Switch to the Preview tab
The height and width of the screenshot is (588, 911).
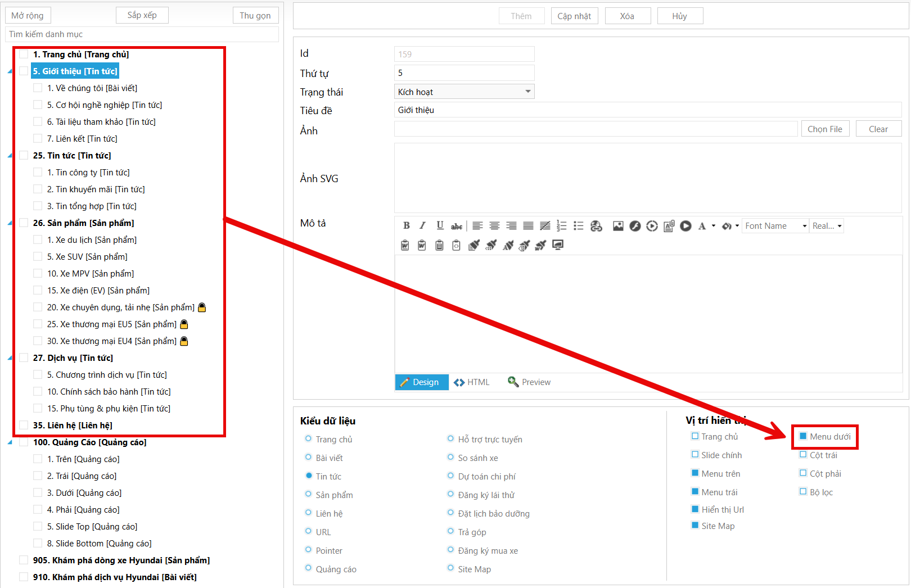[x=529, y=382]
